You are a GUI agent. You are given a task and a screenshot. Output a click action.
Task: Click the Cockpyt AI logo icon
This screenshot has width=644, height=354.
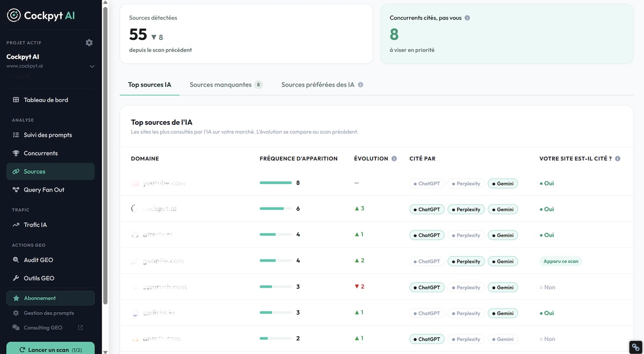click(14, 16)
